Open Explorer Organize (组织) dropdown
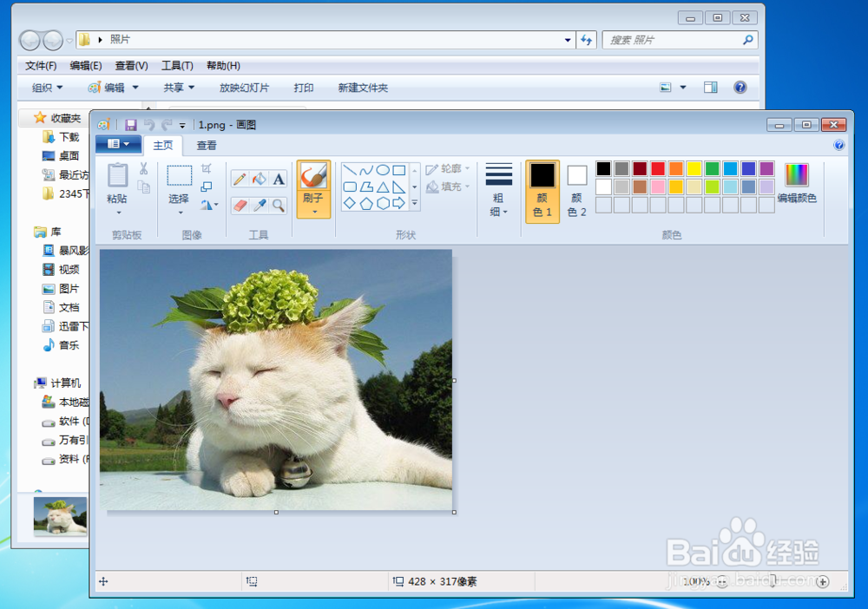This screenshot has height=609, width=868. [x=47, y=88]
